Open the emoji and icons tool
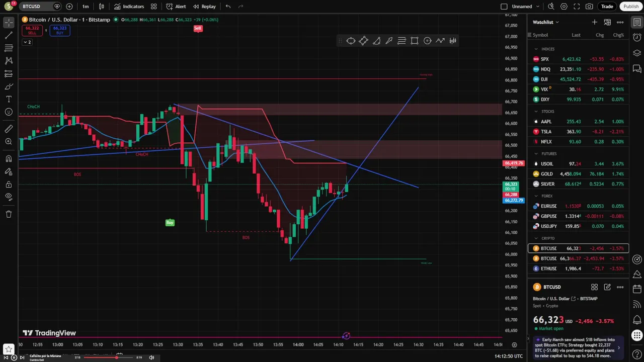Image resolution: width=644 pixels, height=362 pixels. tap(9, 112)
